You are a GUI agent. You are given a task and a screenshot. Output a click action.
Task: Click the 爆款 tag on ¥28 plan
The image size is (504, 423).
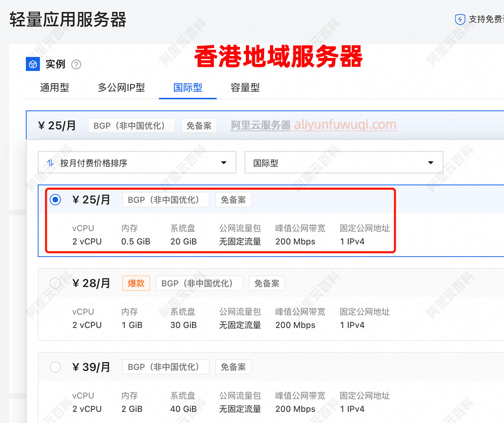pyautogui.click(x=136, y=284)
